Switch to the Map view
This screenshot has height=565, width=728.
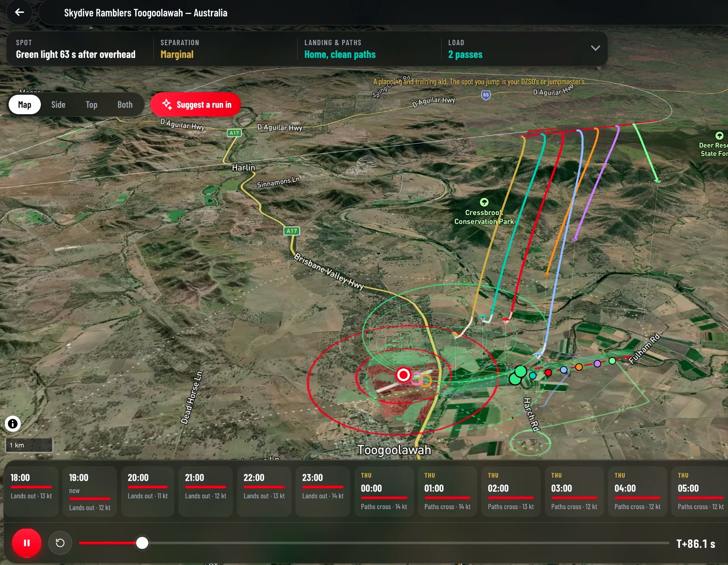pos(25,105)
